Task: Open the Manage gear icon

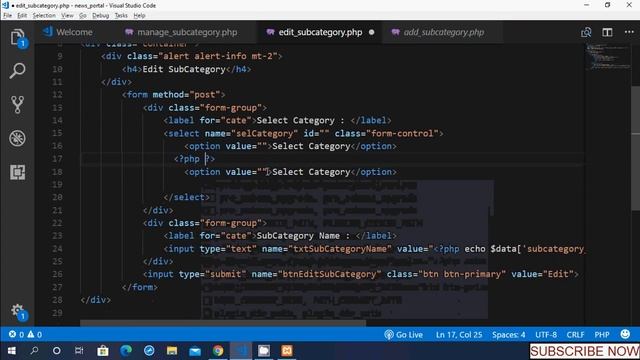Action: [x=17, y=311]
